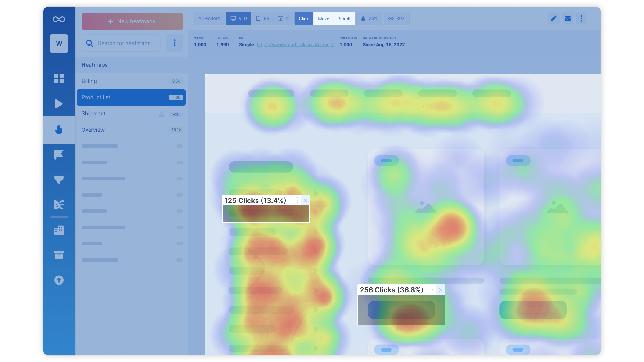Open funnels via the funnel icon
This screenshot has height=362, width=644.
59,180
